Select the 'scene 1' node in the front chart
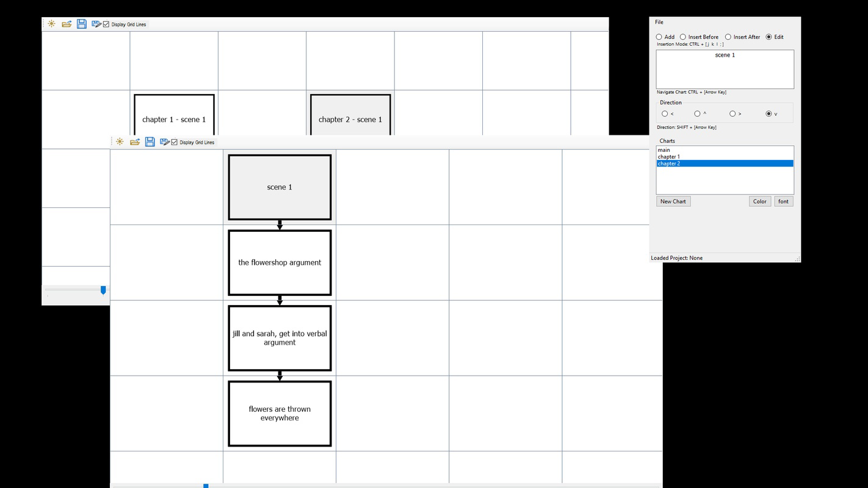 tap(280, 187)
